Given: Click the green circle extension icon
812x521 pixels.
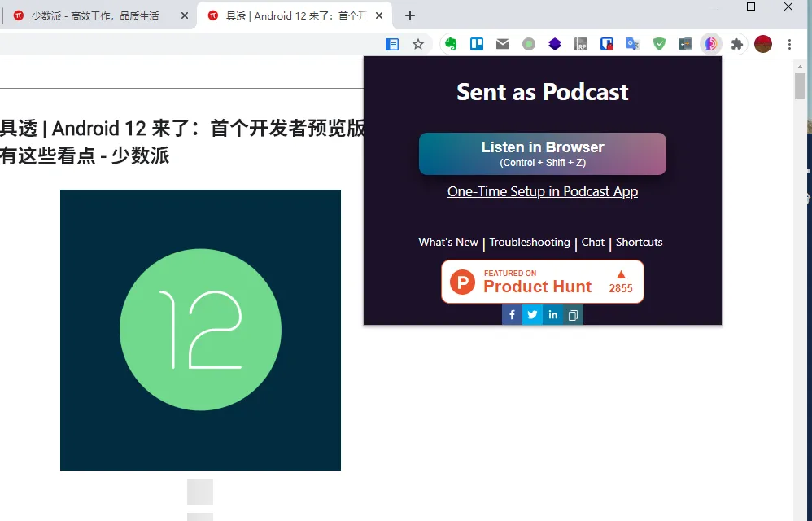Looking at the screenshot, I should [x=529, y=44].
